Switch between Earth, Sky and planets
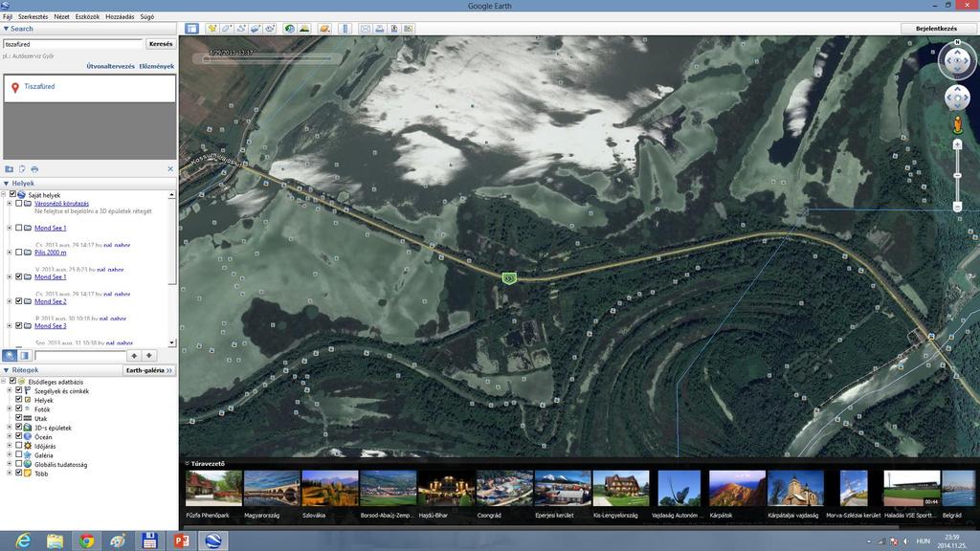This screenshot has height=551, width=980. 324,29
